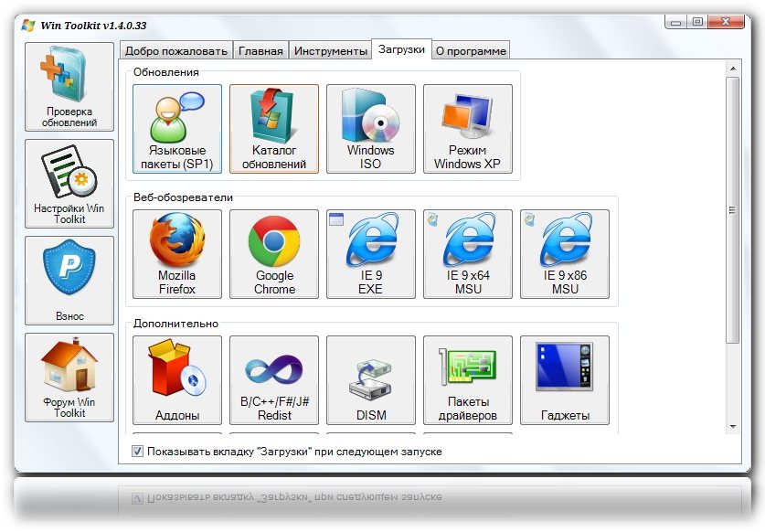765x532 pixels.
Task: Click the scrollbar down arrow
Action: tap(732, 426)
